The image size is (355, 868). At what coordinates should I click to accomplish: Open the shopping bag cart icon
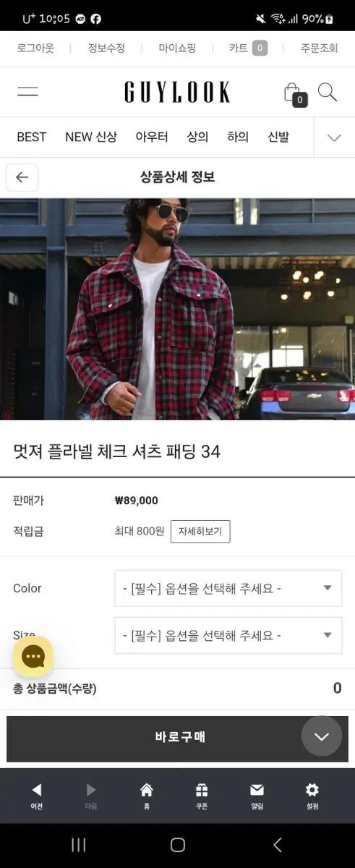[294, 93]
